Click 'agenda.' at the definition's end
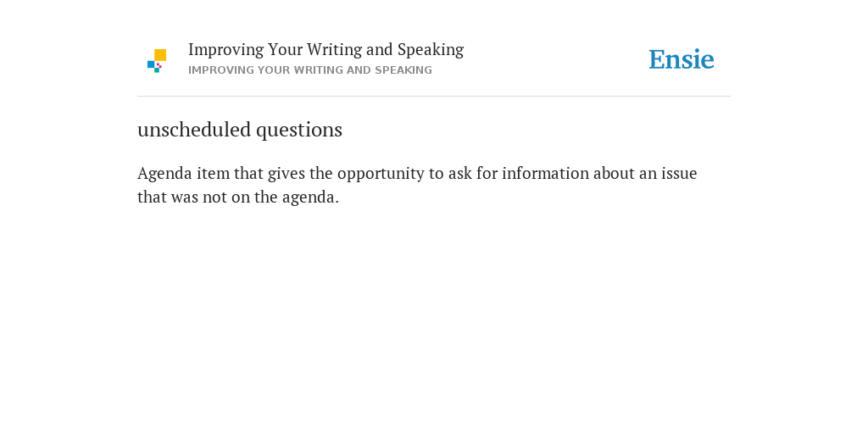This screenshot has width=868, height=434. tap(310, 198)
